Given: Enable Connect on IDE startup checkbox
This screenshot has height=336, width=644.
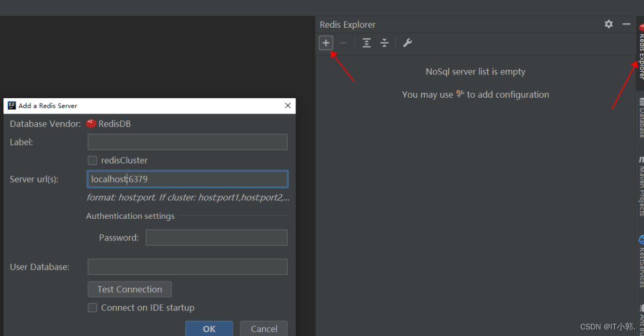Looking at the screenshot, I should [92, 308].
